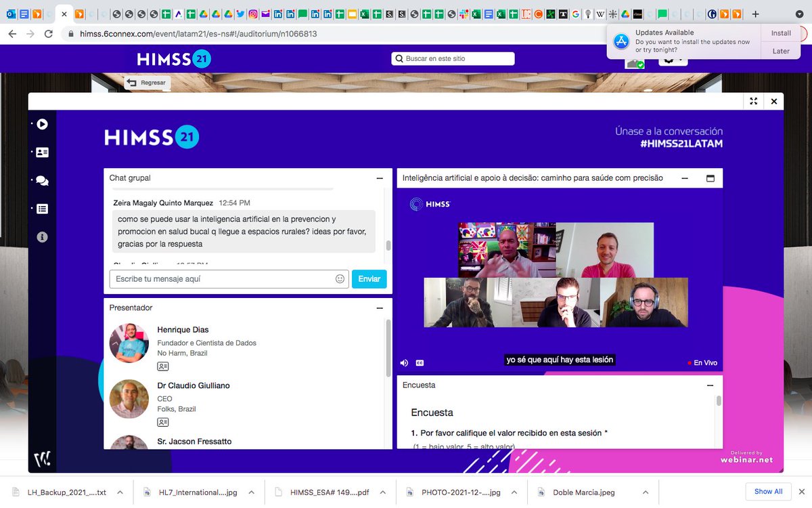Click the chat panel scrollbar
This screenshot has width=812, height=508.
tap(388, 246)
